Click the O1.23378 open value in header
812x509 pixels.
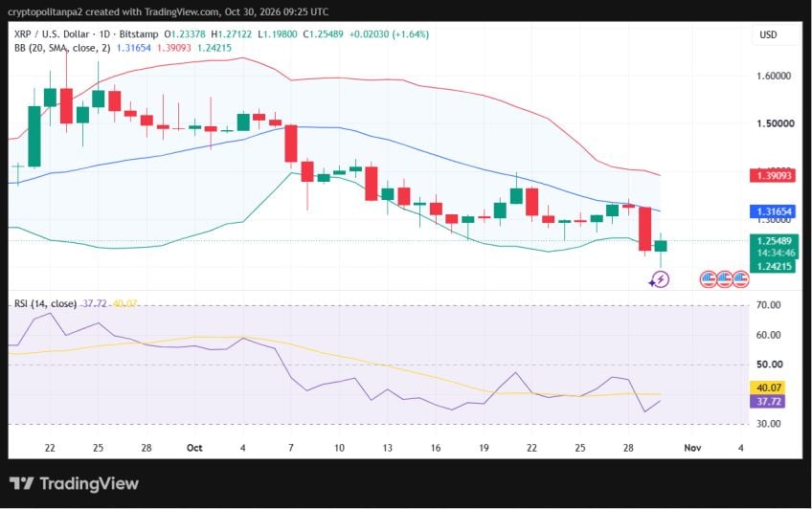(x=185, y=34)
